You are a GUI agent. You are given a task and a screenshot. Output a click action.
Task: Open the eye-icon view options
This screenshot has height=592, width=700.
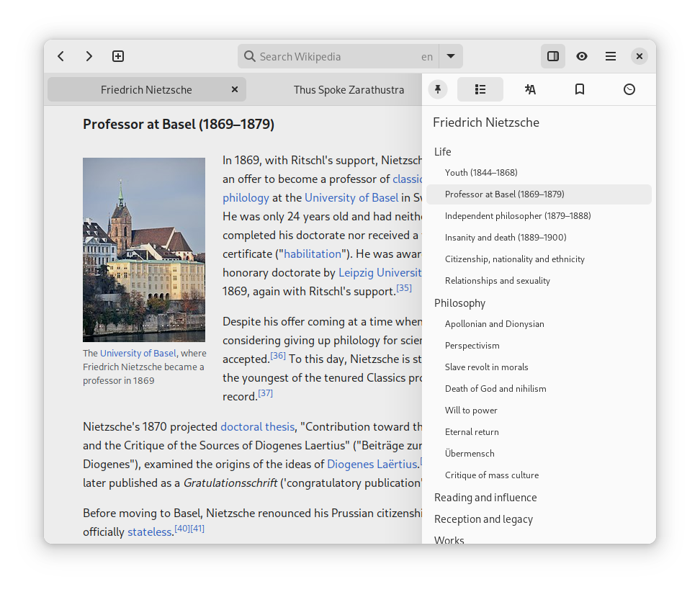coord(581,56)
